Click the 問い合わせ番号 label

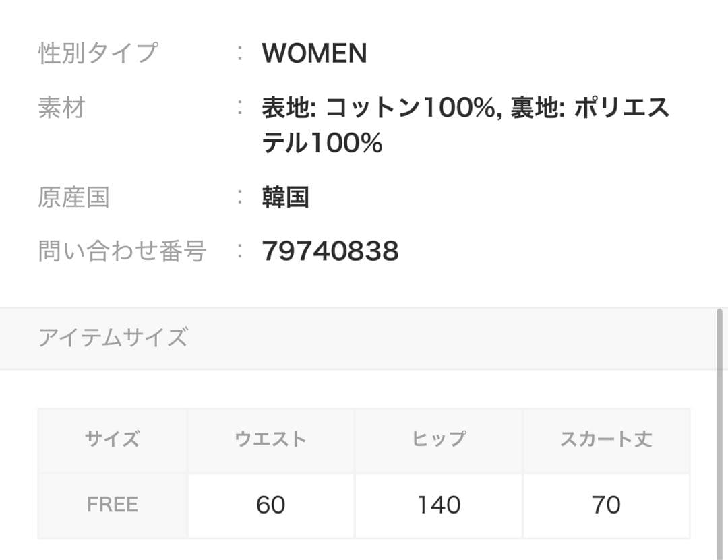(x=122, y=251)
